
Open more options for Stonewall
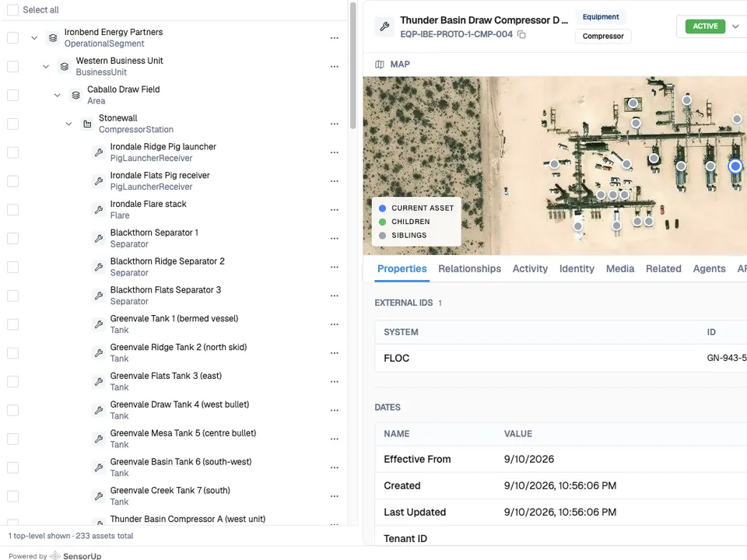point(335,124)
